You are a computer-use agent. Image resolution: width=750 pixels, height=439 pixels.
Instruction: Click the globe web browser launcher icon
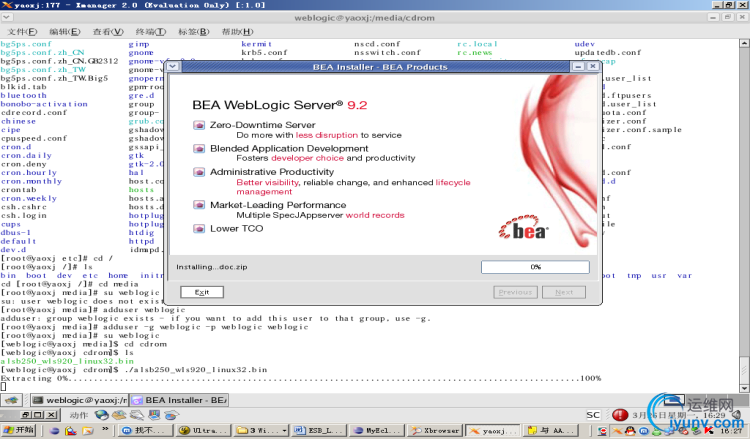[101, 415]
